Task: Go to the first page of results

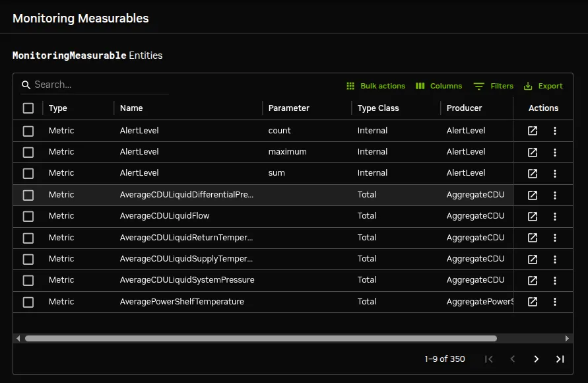Action: 488,359
